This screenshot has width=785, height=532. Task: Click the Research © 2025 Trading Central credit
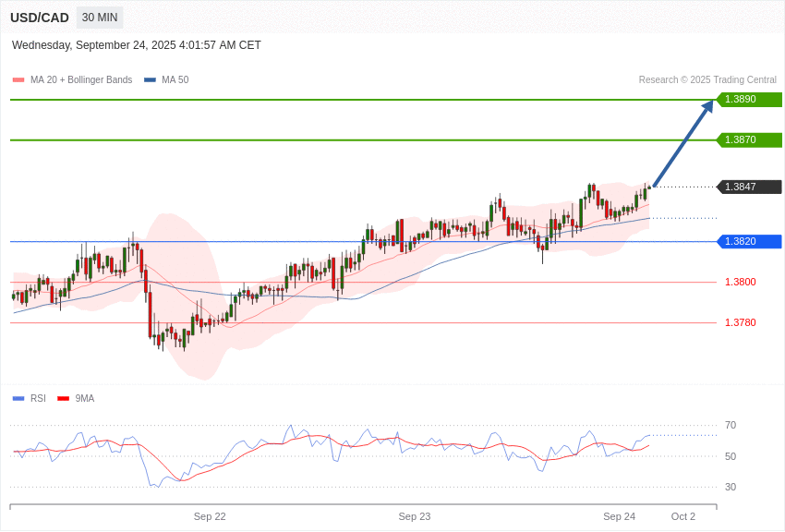[x=707, y=80]
